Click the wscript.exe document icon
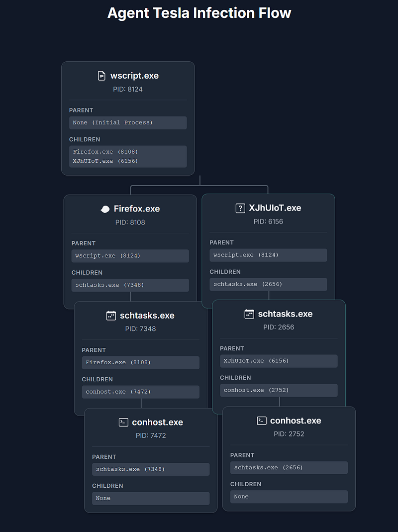The width and height of the screenshot is (398, 532). (x=101, y=76)
